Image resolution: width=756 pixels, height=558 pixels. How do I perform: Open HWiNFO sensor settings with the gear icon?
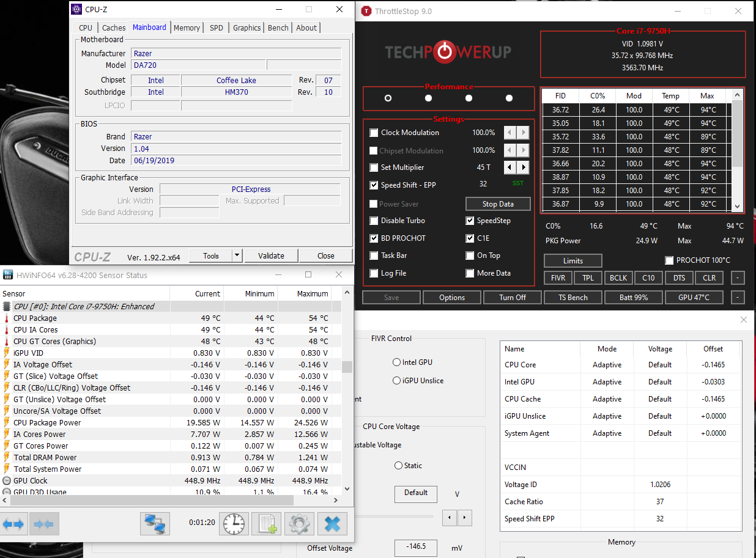[299, 524]
